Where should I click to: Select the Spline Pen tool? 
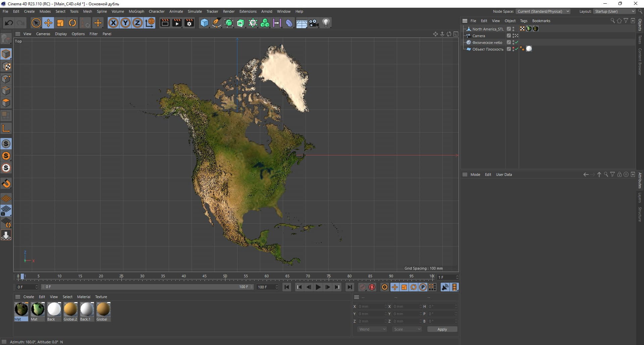point(217,23)
